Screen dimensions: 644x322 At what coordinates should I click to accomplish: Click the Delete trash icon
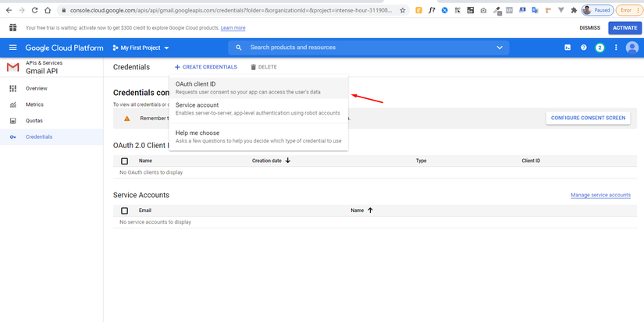(x=254, y=67)
